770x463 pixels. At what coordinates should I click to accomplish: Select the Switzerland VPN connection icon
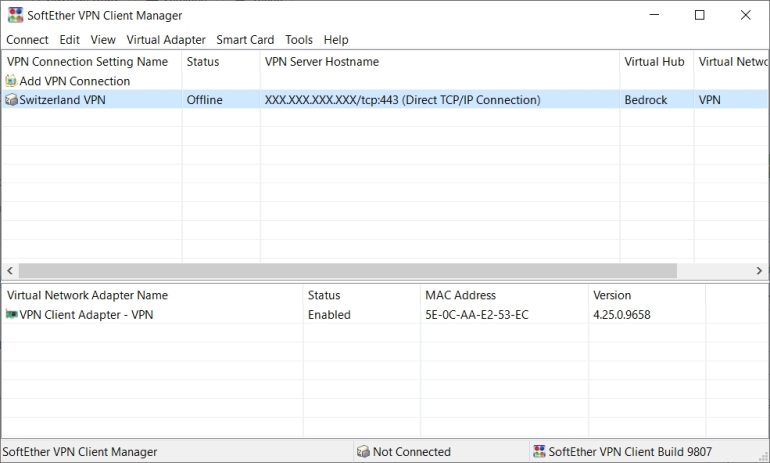click(x=11, y=100)
